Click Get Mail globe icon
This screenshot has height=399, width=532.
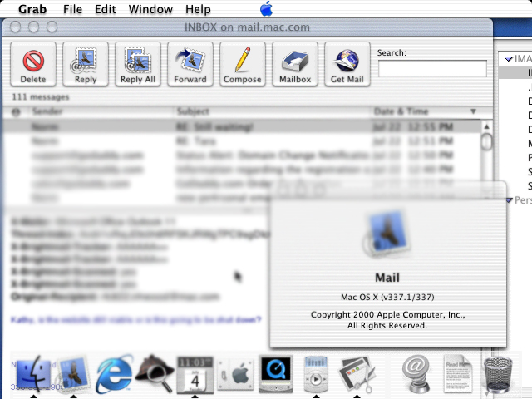[347, 64]
